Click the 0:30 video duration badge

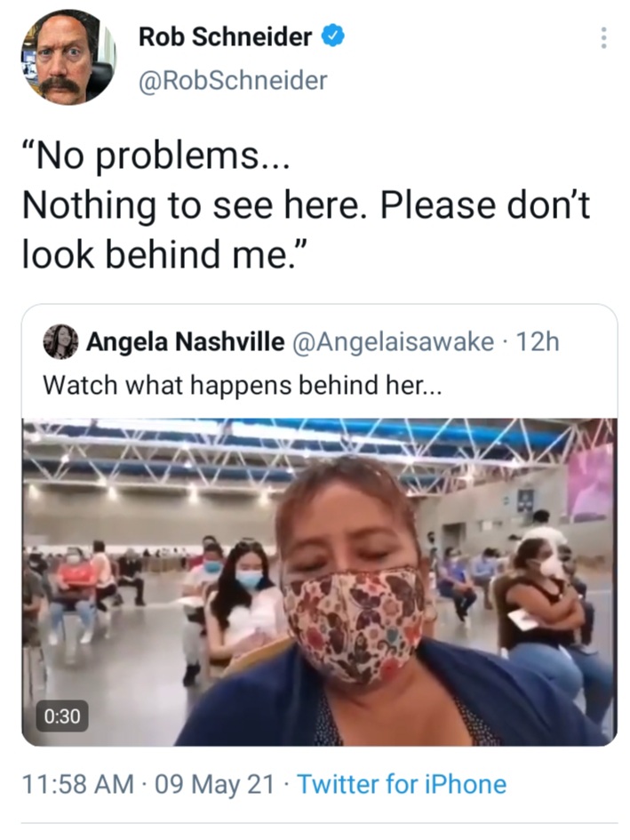[62, 716]
